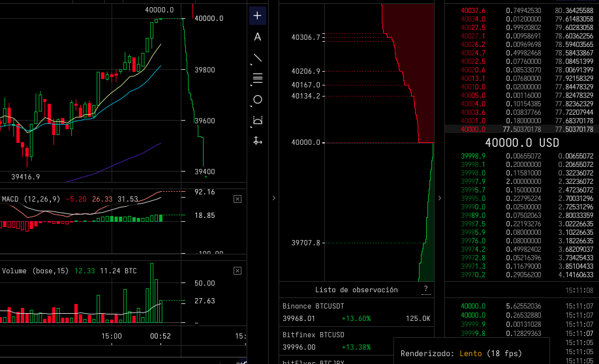The width and height of the screenshot is (599, 364).
Task: Click ask price 40005.0 row
Action: pyautogui.click(x=521, y=95)
